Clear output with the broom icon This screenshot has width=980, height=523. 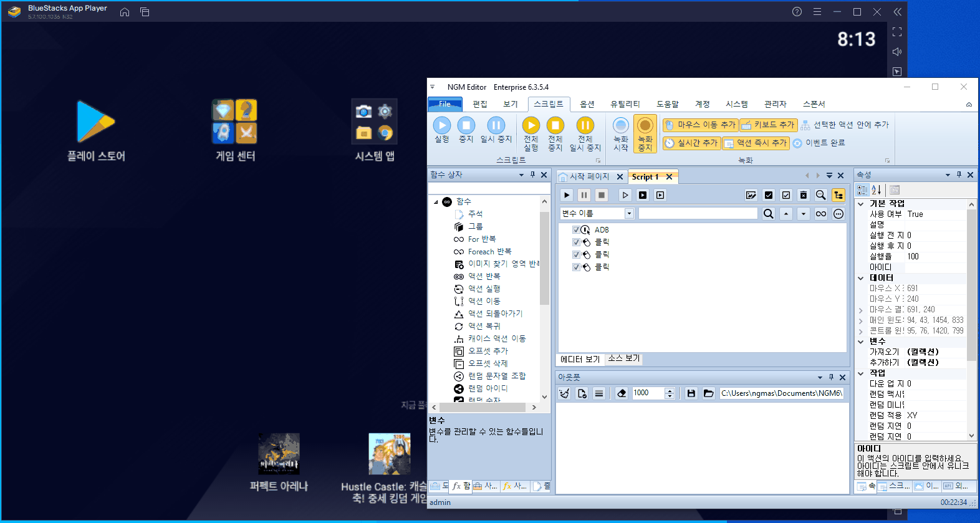tap(564, 393)
